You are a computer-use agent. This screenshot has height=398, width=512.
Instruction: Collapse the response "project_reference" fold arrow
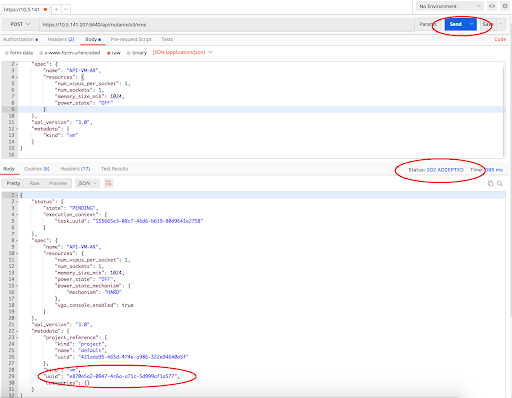(17, 338)
